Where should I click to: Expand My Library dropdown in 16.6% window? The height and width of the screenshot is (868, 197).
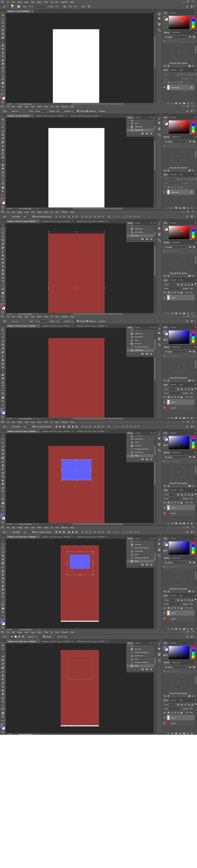(175, 37)
